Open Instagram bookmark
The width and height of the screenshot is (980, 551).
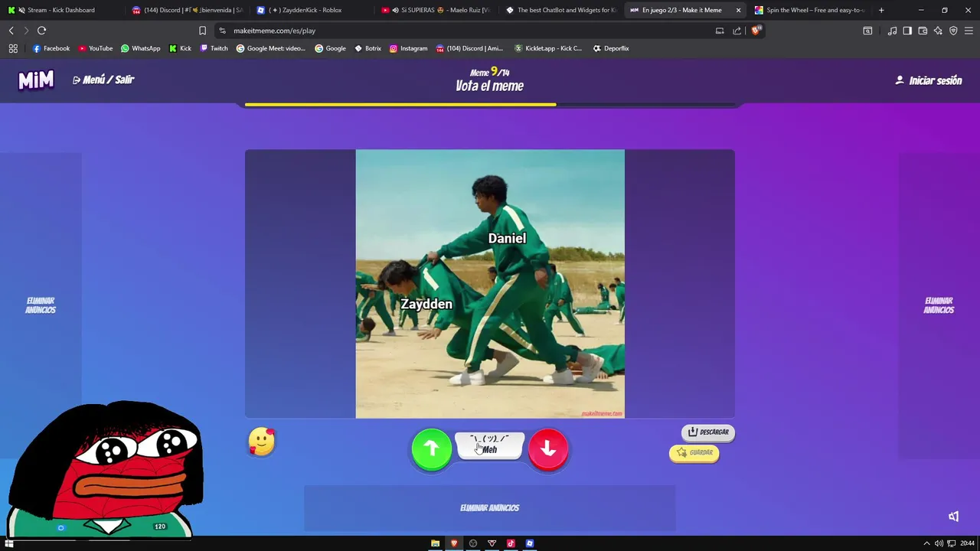pyautogui.click(x=408, y=48)
